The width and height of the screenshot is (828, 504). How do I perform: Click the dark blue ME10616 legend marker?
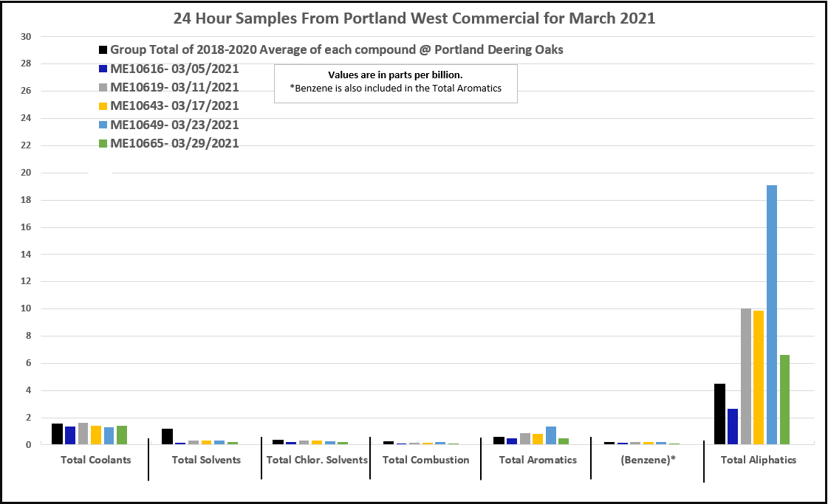(x=103, y=69)
